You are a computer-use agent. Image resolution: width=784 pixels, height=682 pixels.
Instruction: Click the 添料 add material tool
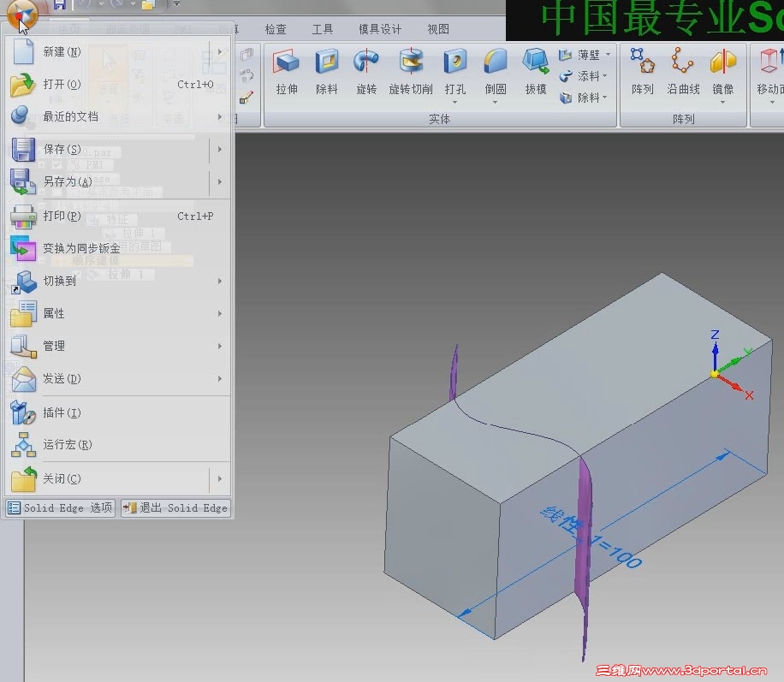[579, 76]
